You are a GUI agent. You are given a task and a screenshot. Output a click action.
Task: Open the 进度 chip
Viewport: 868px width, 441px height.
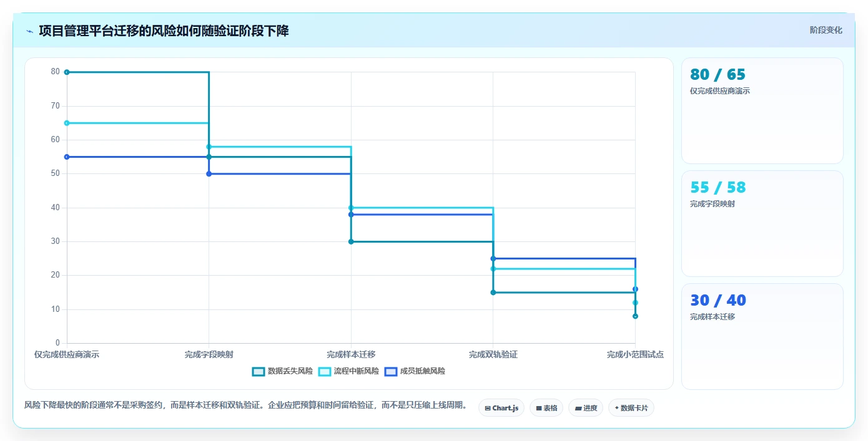(586, 408)
